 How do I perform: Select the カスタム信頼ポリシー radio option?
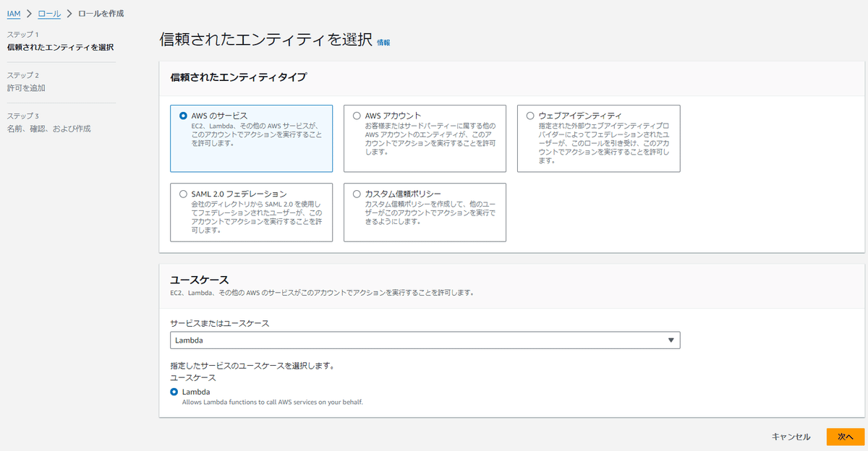click(357, 194)
